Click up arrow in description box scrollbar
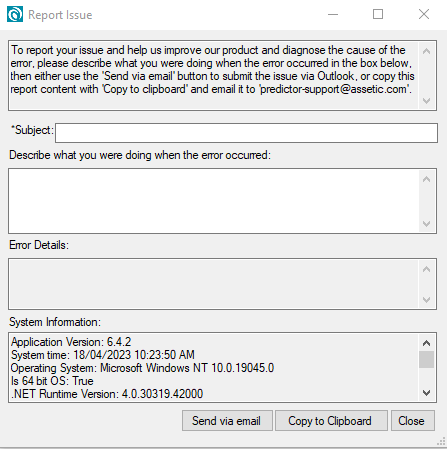The image size is (447, 449). pyautogui.click(x=426, y=179)
